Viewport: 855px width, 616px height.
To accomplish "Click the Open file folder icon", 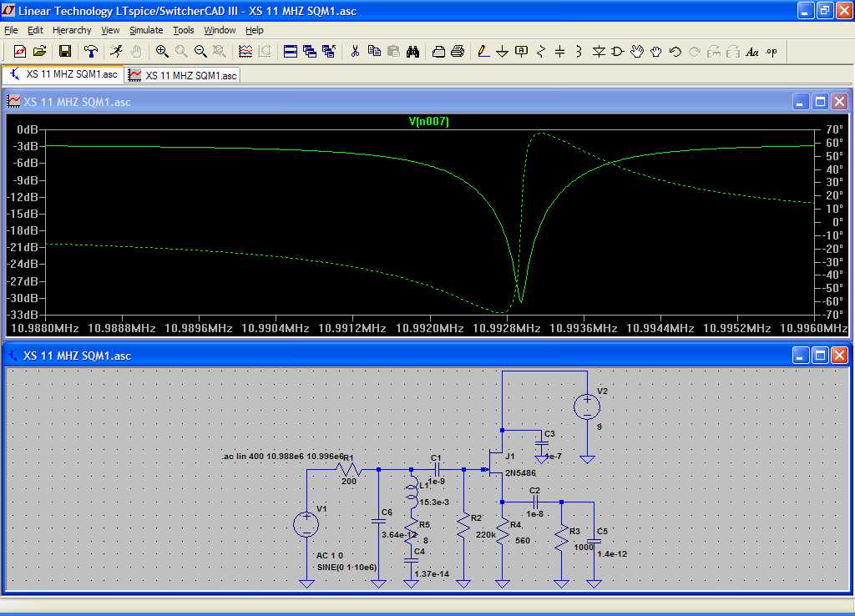I will [x=39, y=52].
